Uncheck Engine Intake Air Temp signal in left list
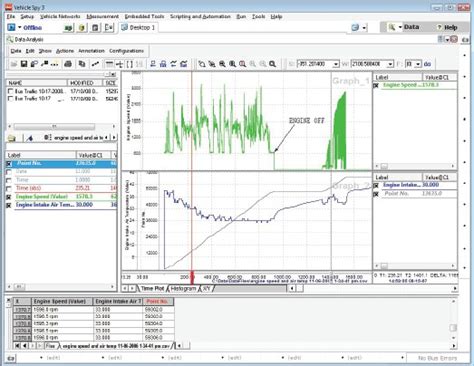The image size is (474, 366). (9, 205)
